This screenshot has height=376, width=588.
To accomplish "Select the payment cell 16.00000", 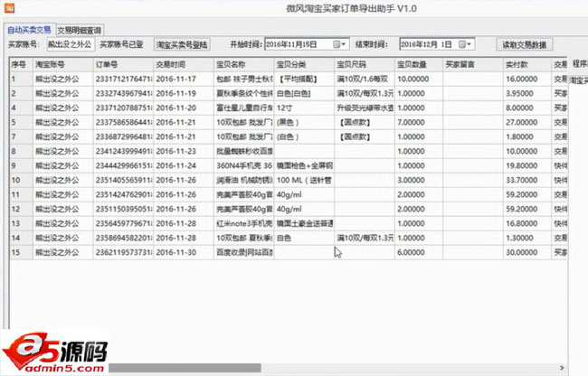I will pyautogui.click(x=527, y=79).
